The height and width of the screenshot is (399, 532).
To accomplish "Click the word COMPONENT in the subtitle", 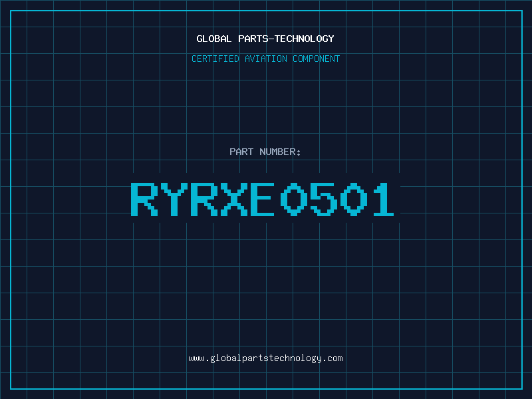I will point(317,59).
